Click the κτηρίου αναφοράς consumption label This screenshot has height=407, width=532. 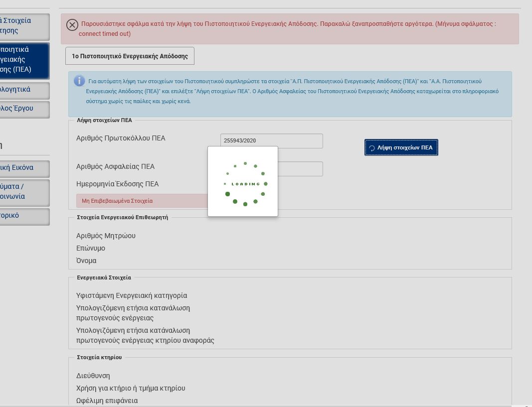pyautogui.click(x=145, y=335)
